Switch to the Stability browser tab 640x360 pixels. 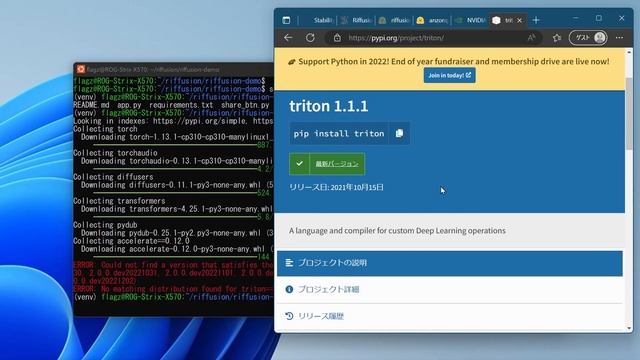318,20
